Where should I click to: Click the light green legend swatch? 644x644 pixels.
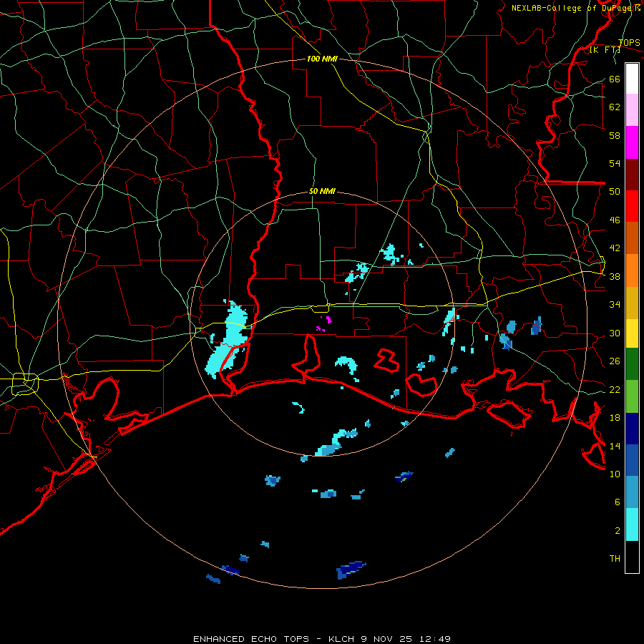pyautogui.click(x=632, y=396)
